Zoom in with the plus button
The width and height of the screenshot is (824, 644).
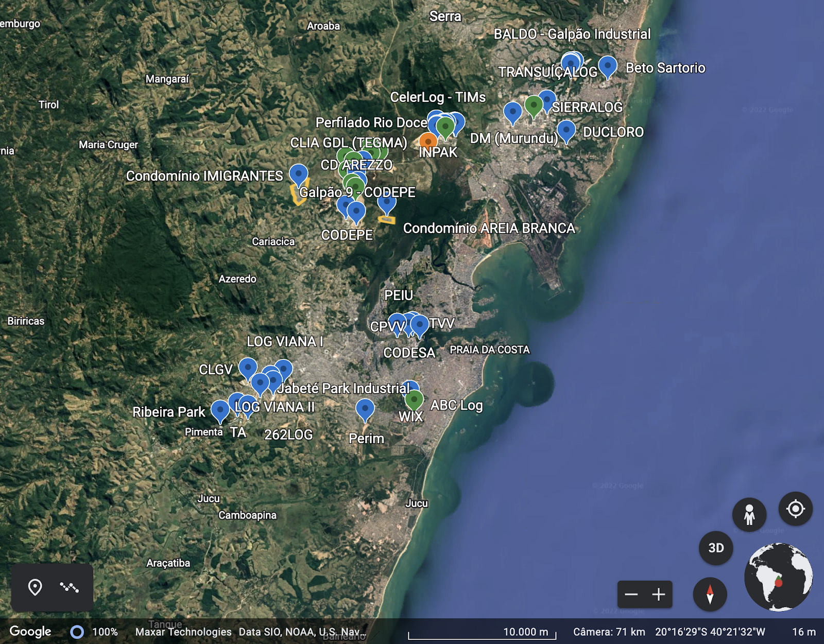pos(659,595)
